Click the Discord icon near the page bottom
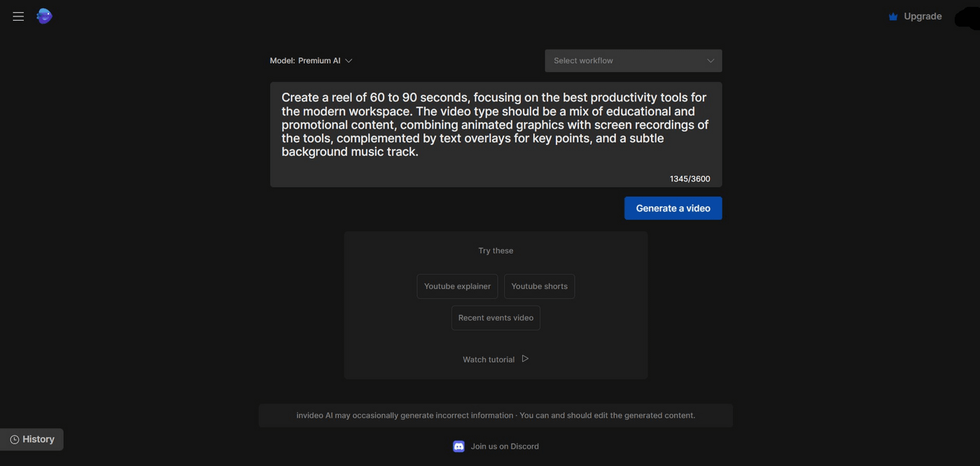 point(458,446)
